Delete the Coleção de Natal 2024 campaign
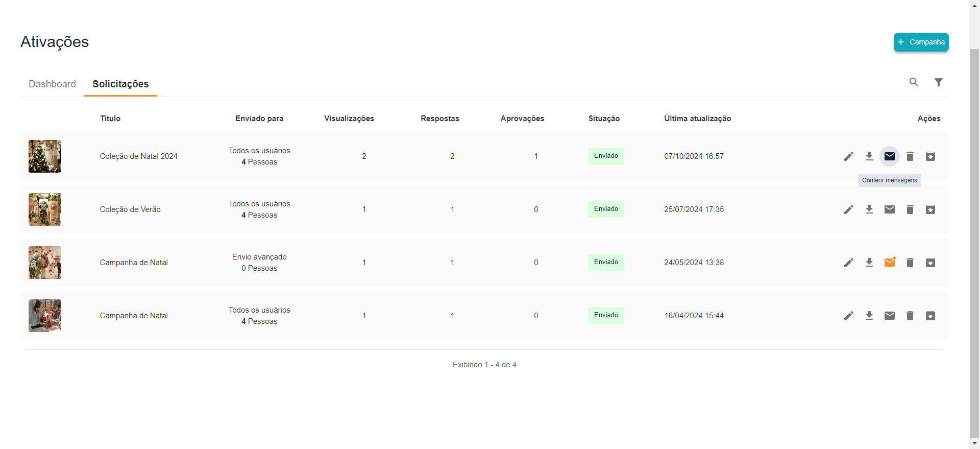This screenshot has height=449, width=980. pyautogui.click(x=910, y=156)
